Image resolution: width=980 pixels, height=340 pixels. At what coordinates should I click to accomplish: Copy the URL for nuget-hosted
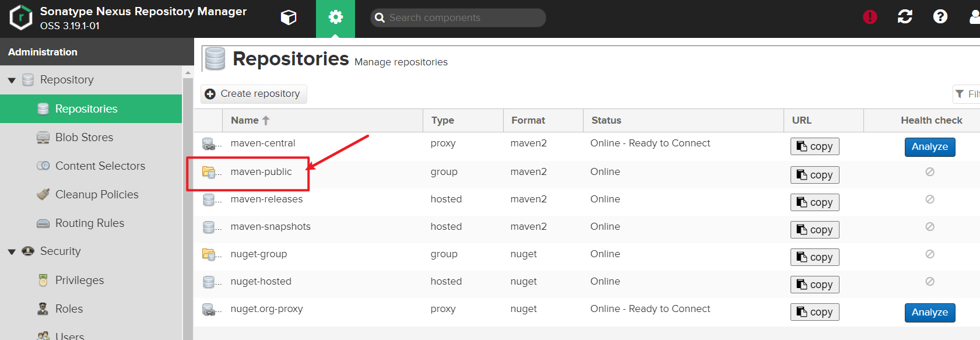point(814,285)
